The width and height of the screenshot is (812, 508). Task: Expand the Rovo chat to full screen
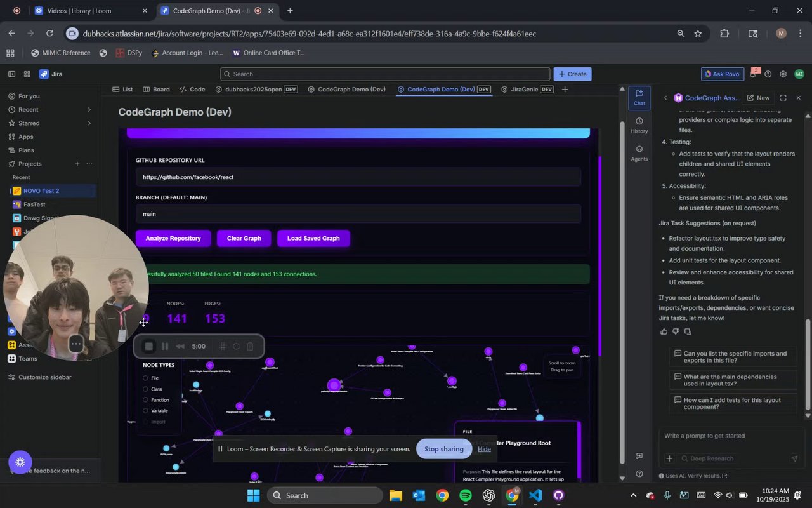click(783, 98)
